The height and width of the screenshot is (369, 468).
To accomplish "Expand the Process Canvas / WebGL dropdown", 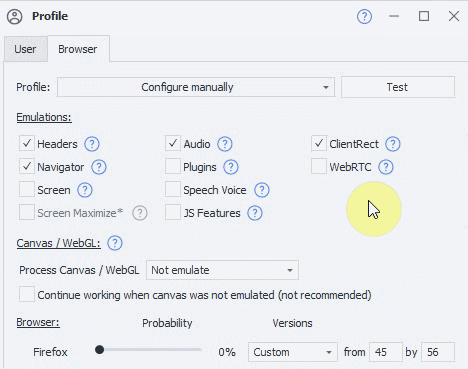I will pyautogui.click(x=222, y=270).
